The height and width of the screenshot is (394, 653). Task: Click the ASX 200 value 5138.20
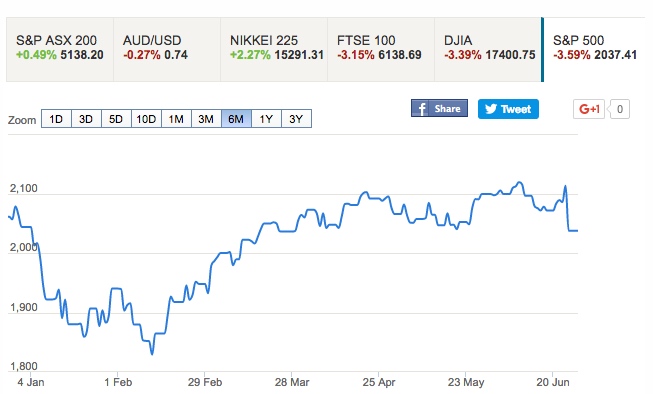pos(82,55)
